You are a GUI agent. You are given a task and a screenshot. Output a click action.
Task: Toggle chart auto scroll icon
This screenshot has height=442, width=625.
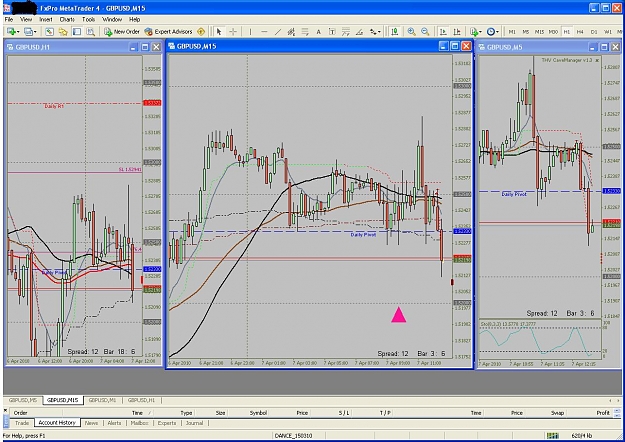[443, 31]
